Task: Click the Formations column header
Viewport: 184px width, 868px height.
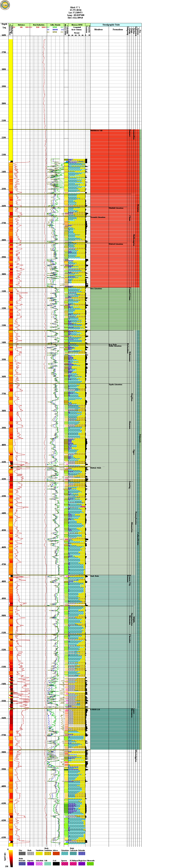Action: tap(118, 30)
